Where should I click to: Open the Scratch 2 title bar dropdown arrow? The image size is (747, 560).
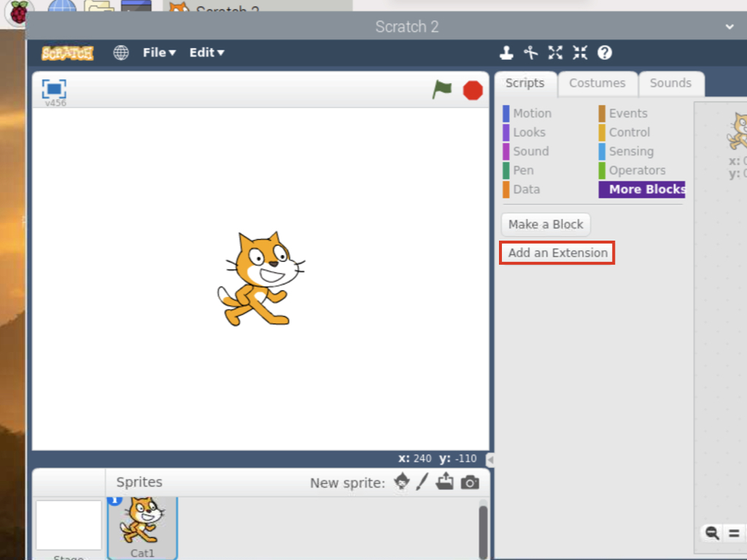pyautogui.click(x=729, y=27)
